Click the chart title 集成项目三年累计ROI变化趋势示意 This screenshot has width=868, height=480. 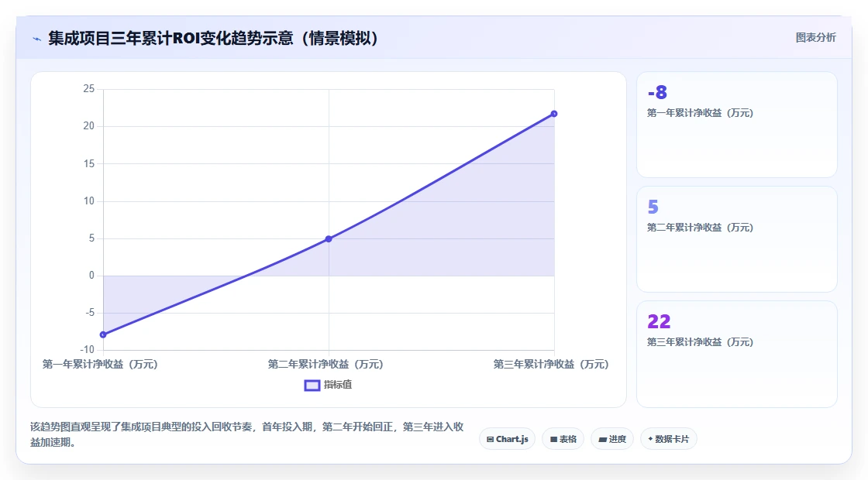pyautogui.click(x=214, y=38)
